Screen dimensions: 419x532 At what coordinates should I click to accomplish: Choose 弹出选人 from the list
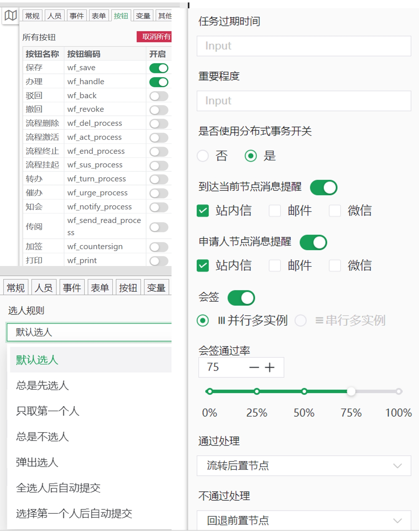click(37, 462)
